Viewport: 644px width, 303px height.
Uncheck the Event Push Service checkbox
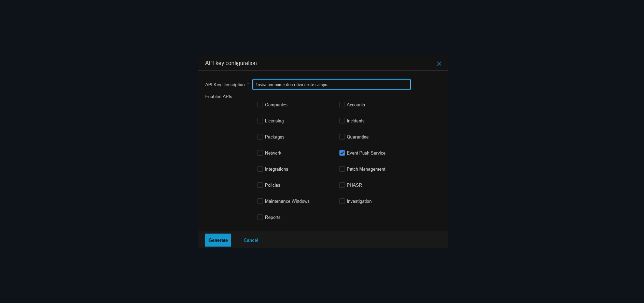coord(342,153)
